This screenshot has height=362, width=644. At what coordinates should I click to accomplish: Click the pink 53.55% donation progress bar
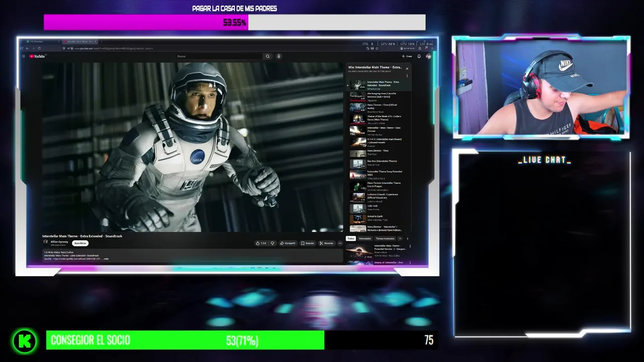pos(146,22)
